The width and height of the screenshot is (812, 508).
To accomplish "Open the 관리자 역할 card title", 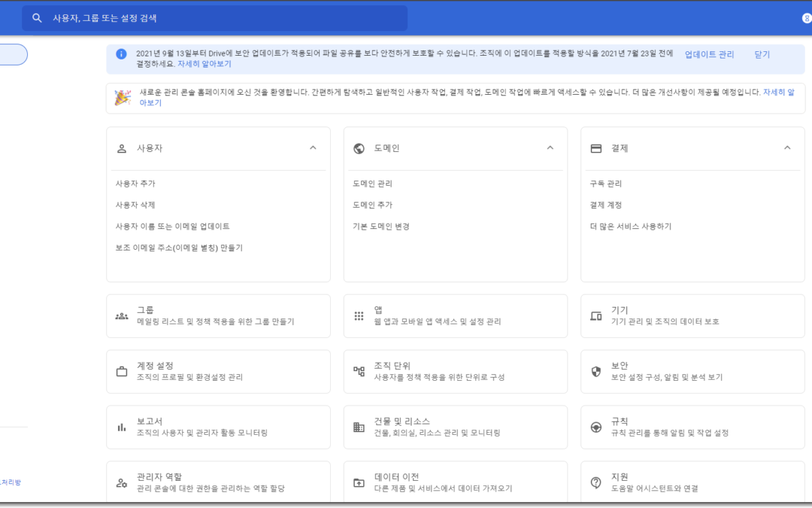I will click(x=159, y=476).
